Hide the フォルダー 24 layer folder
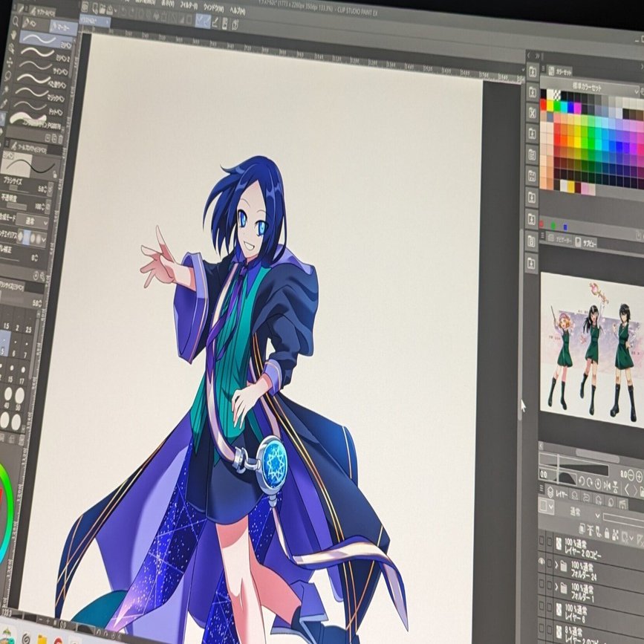 click(541, 562)
